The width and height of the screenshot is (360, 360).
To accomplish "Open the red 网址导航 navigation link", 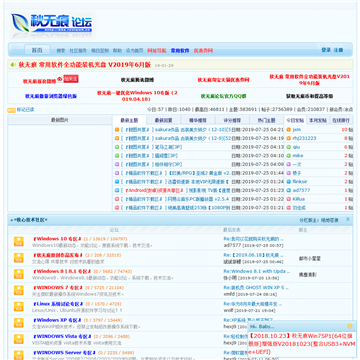I will pos(157,51).
